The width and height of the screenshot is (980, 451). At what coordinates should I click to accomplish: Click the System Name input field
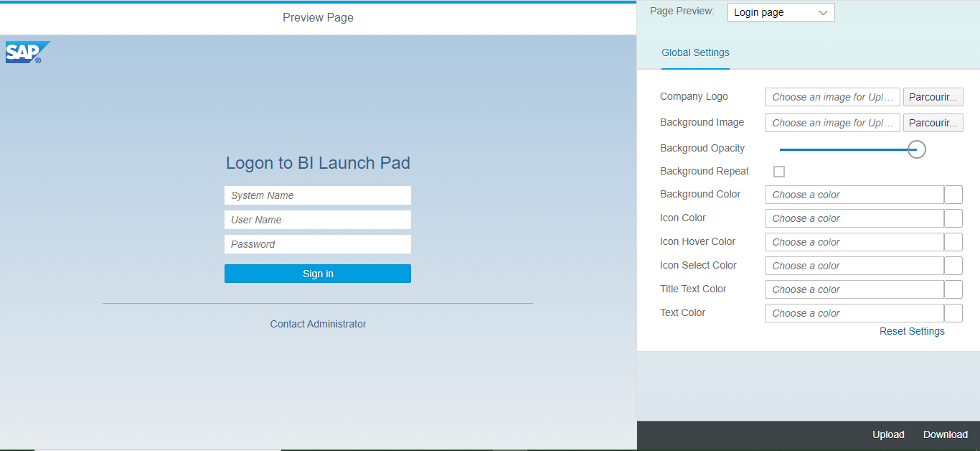[318, 195]
